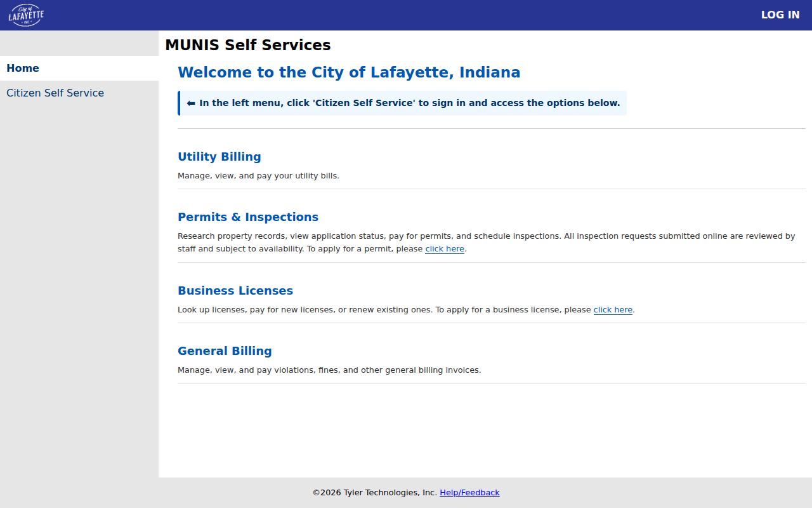
Task: Click the LOG IN button
Action: [780, 15]
